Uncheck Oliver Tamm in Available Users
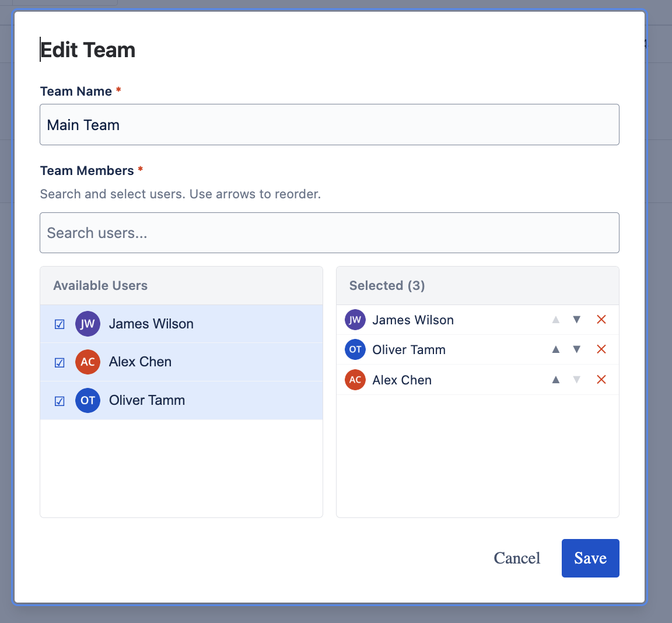Image resolution: width=672 pixels, height=623 pixels. point(59,401)
